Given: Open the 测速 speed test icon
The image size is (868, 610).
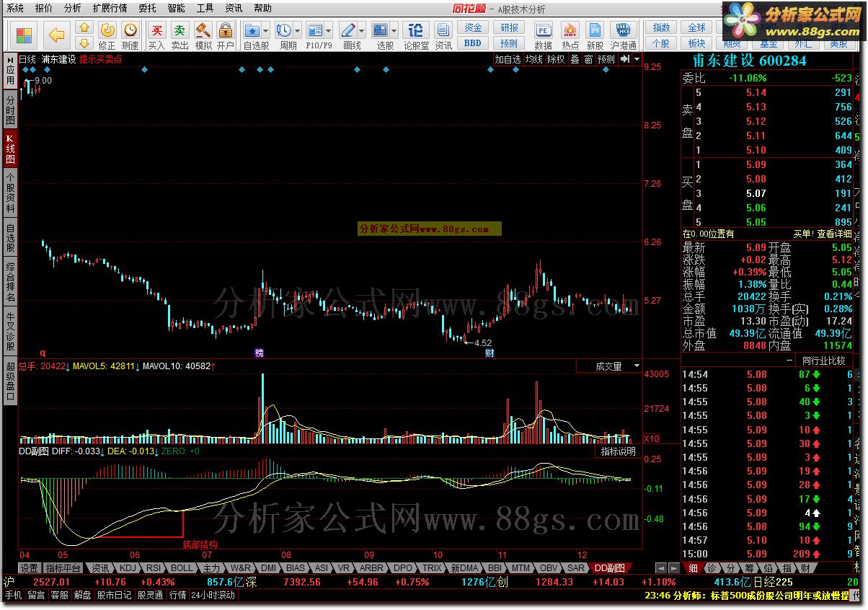Looking at the screenshot, I should [130, 35].
